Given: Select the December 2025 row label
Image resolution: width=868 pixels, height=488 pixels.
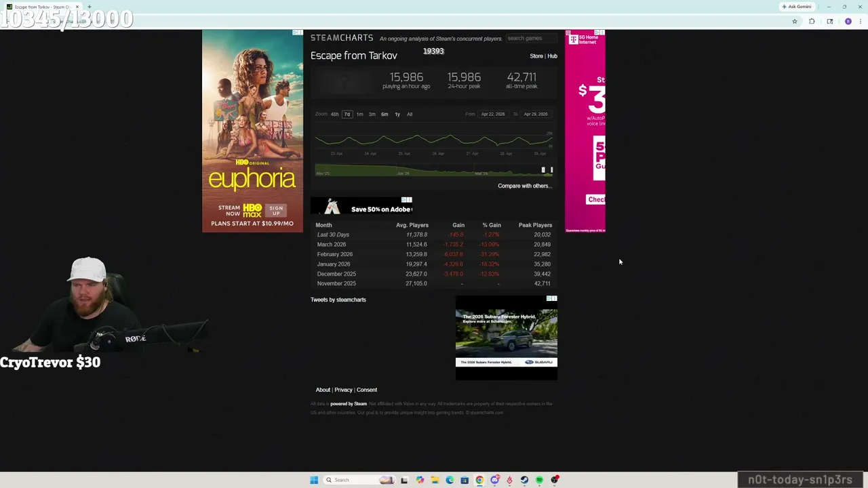Looking at the screenshot, I should (x=336, y=274).
